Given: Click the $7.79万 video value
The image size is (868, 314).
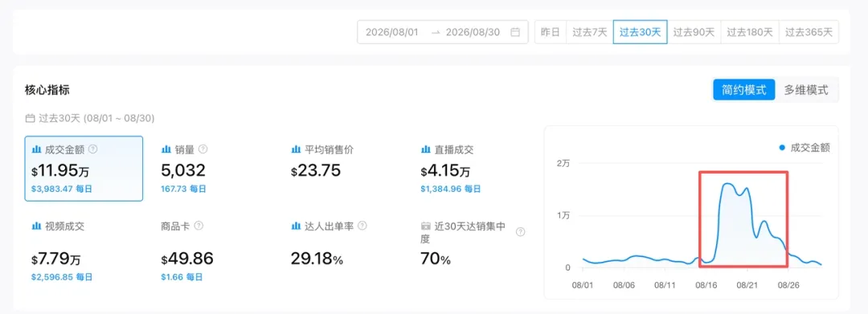Looking at the screenshot, I should pos(56,259).
